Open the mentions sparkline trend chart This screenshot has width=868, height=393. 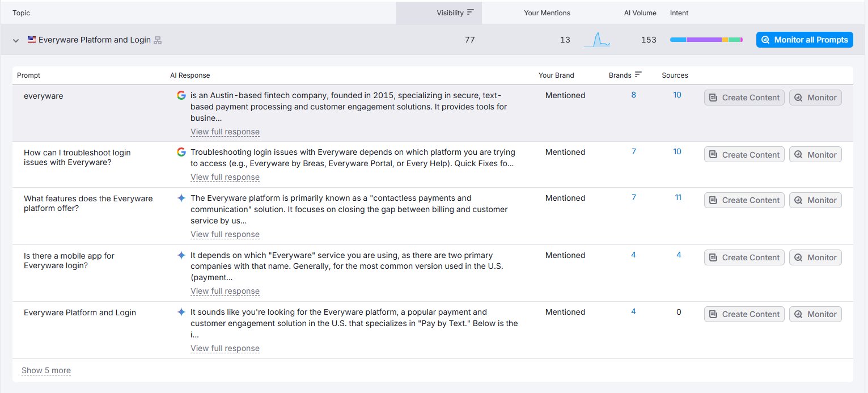point(597,40)
